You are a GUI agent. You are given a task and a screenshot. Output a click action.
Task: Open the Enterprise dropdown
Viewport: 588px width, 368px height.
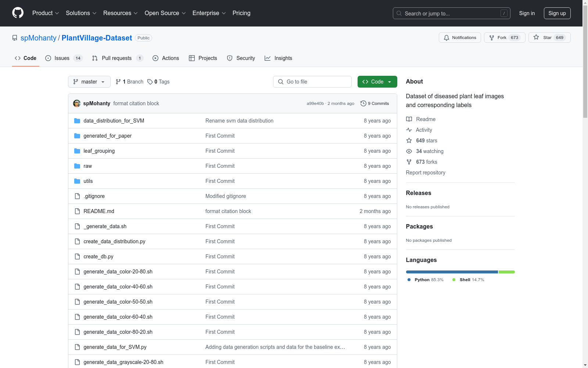click(209, 13)
